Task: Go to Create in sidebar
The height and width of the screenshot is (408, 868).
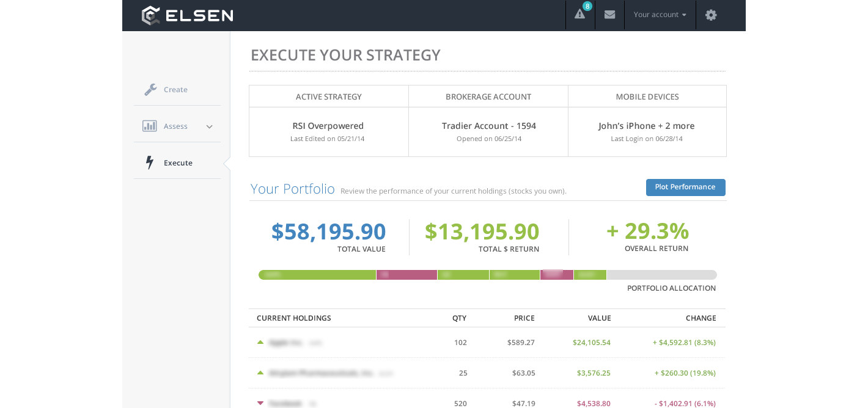Action: [x=175, y=89]
